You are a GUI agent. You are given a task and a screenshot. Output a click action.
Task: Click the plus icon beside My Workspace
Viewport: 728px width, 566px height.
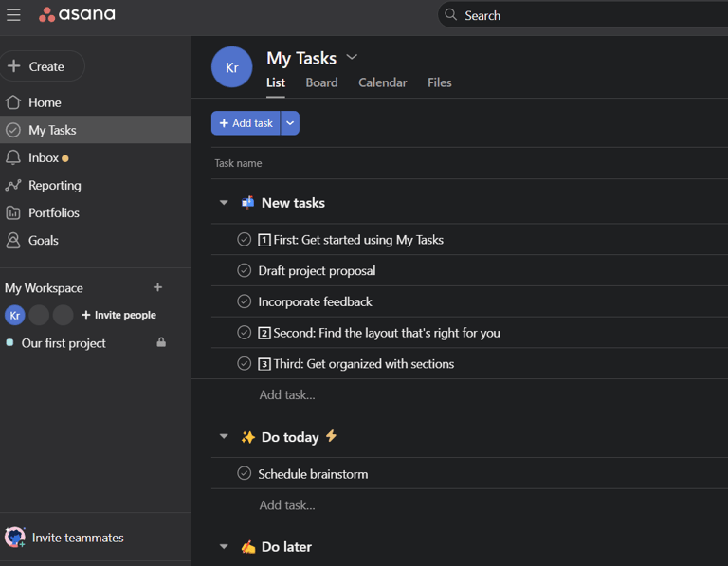point(158,287)
